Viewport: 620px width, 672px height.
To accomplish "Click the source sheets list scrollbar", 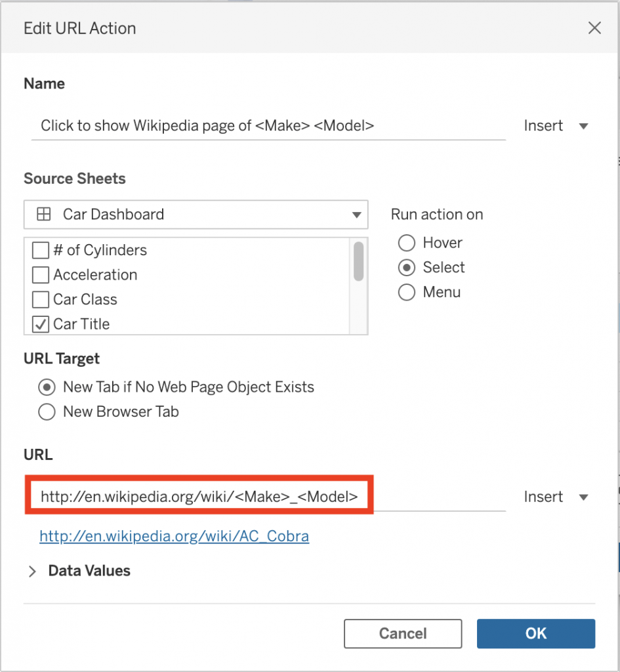I will [358, 261].
